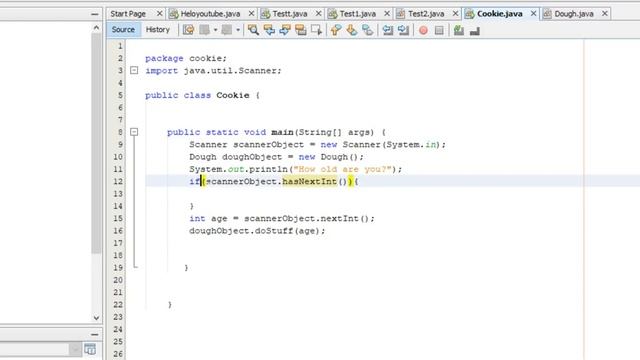Close the Testt.java tab
This screenshot has height=360, width=640.
(319, 14)
